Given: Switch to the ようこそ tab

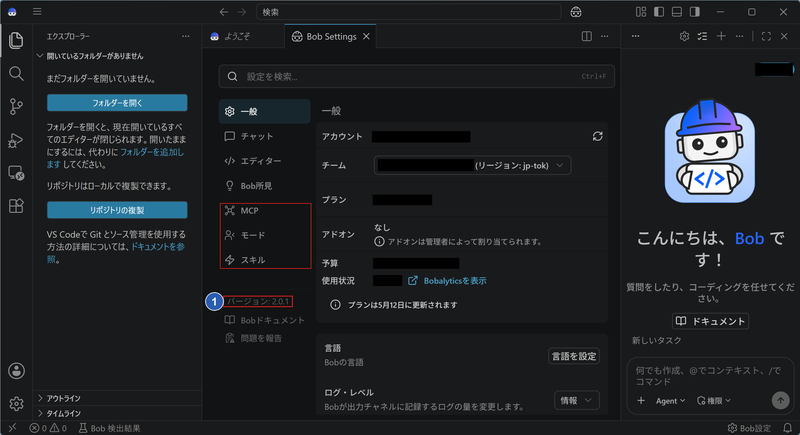Looking at the screenshot, I should point(243,36).
